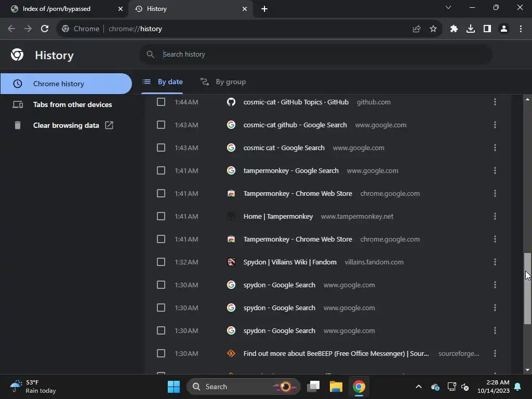532x399 pixels.
Task: Open more actions for BeeBEEP entry
Action: (x=495, y=353)
